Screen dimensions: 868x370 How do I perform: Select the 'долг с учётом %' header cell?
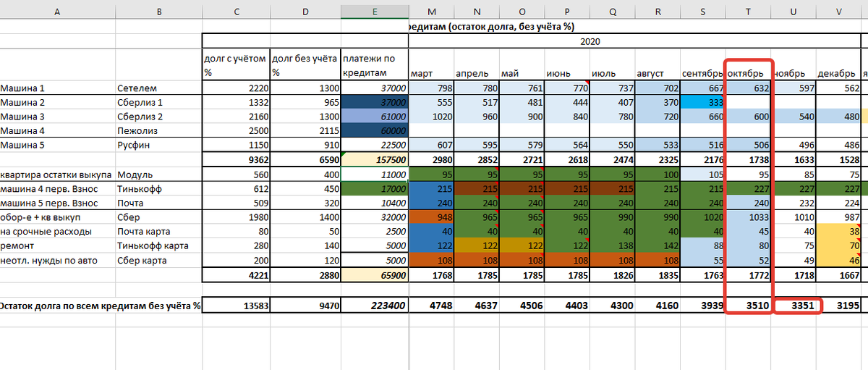236,65
